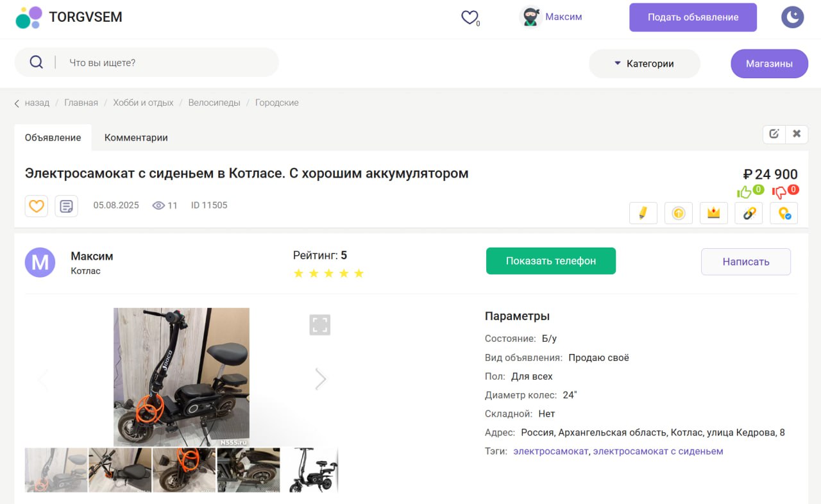Switch to the Комментарии tab
Screen dimensions: 821x504
coord(135,137)
